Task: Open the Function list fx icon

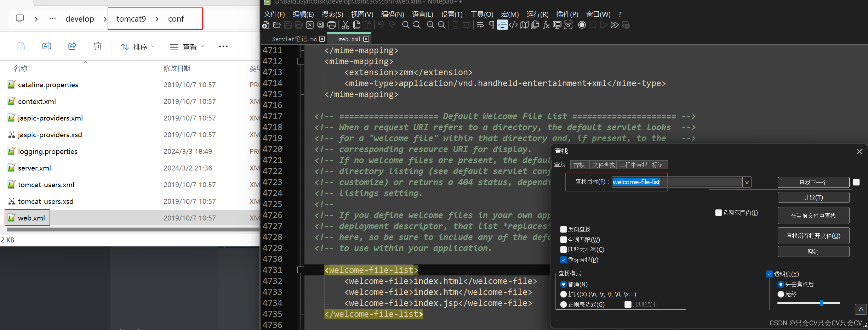Action: pos(546,25)
